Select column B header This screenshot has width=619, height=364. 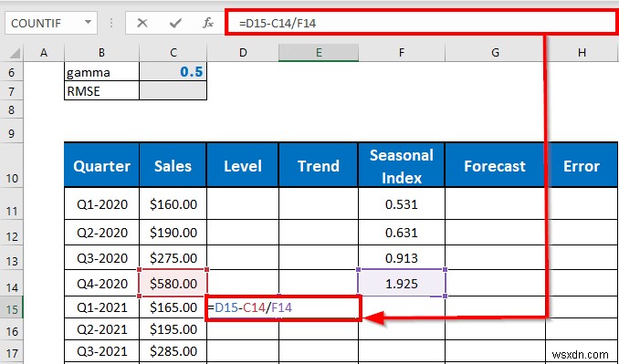(x=101, y=53)
